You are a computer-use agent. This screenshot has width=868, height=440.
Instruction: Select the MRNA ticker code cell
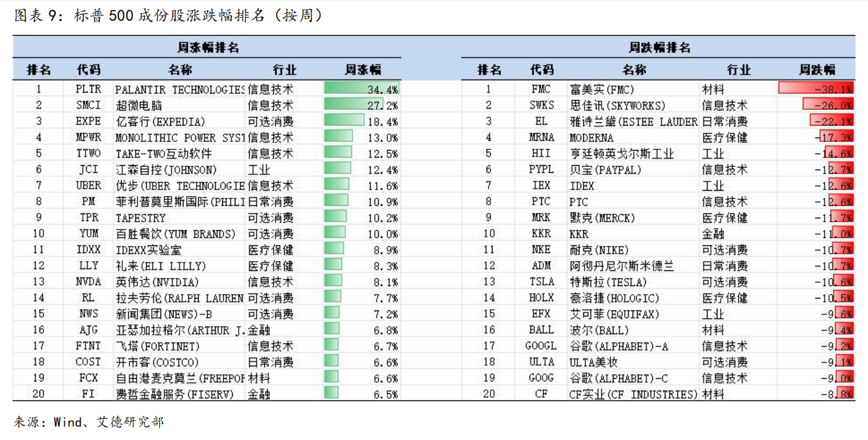point(541,137)
